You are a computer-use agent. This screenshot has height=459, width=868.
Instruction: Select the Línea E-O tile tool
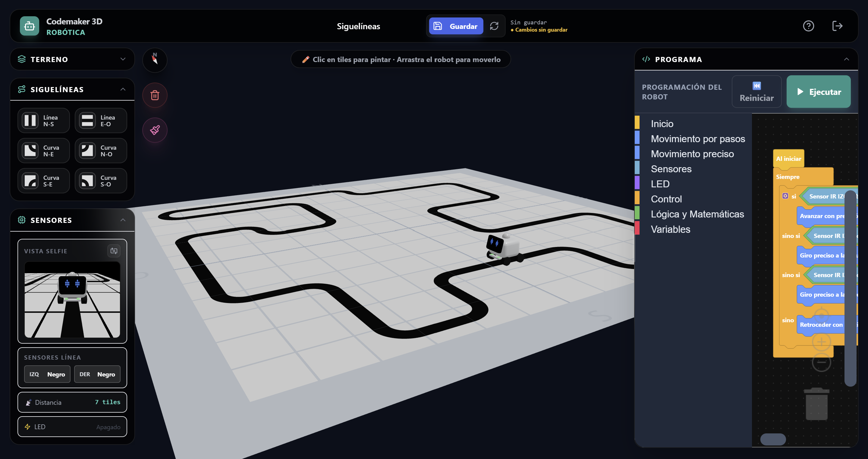pos(100,120)
